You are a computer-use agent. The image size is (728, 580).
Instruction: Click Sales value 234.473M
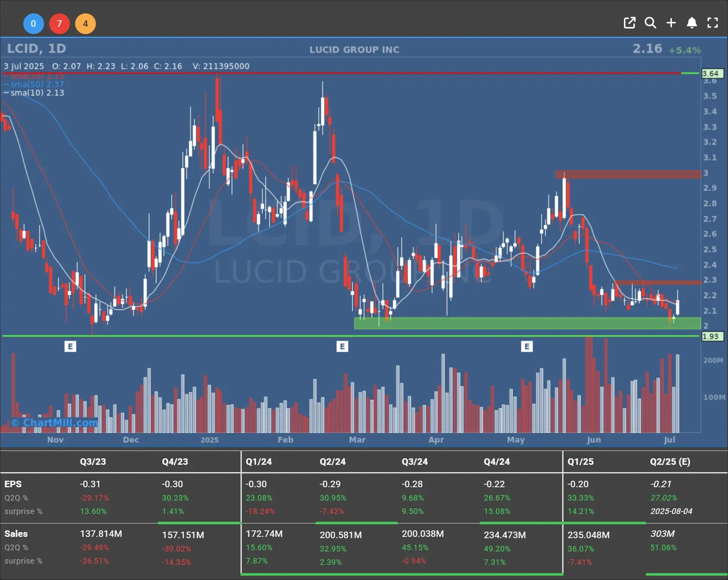coord(505,535)
